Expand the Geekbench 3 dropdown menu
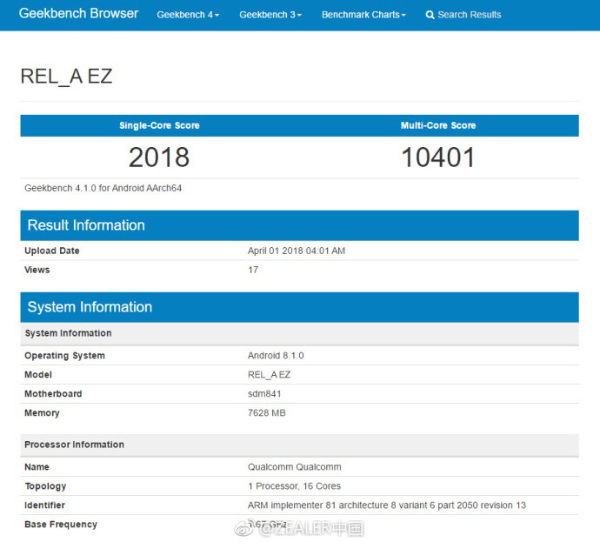 270,15
